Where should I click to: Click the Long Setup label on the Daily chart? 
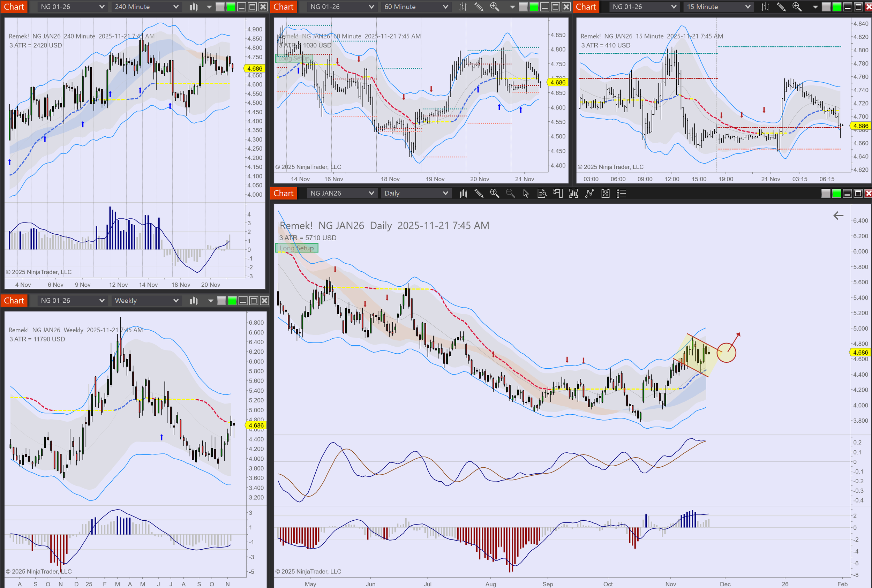coord(297,248)
